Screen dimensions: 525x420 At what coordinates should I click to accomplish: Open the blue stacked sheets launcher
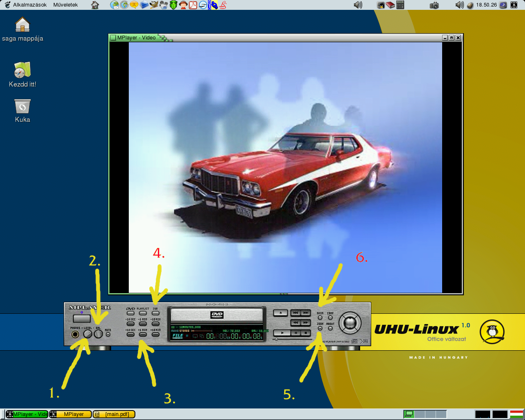[x=144, y=5]
